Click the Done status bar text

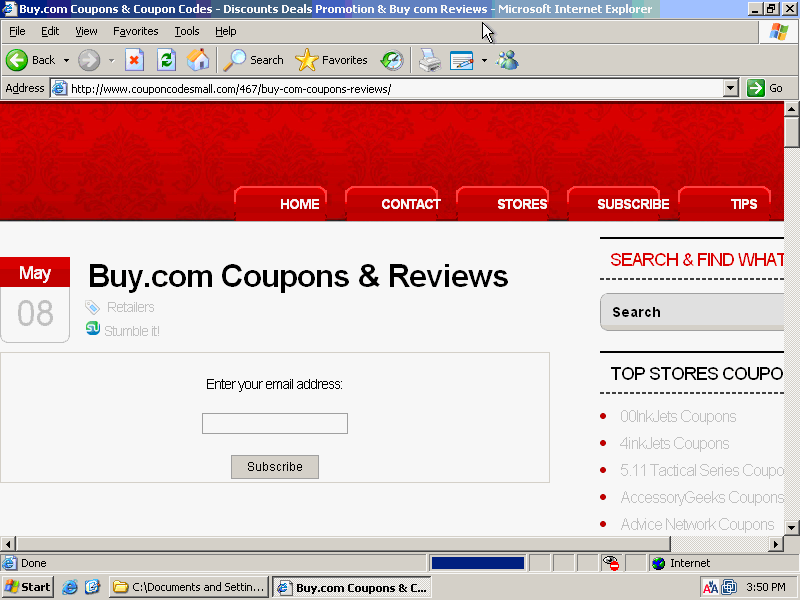[34, 563]
